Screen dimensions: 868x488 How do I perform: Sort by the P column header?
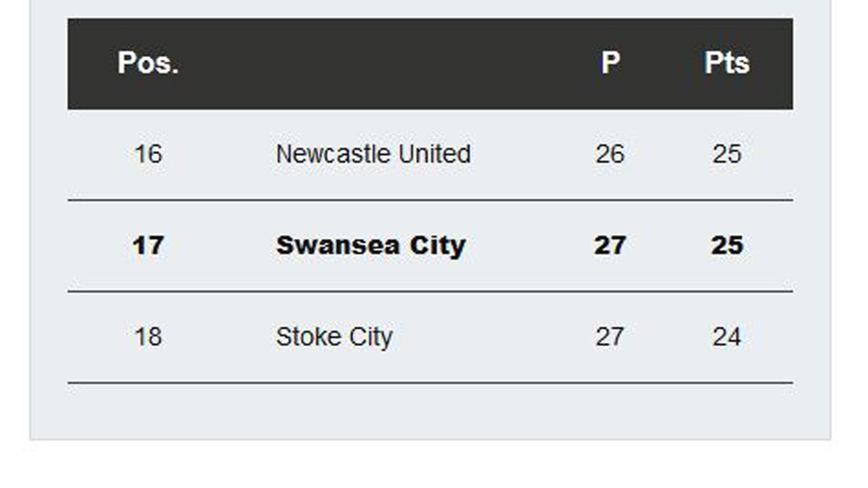[x=610, y=63]
